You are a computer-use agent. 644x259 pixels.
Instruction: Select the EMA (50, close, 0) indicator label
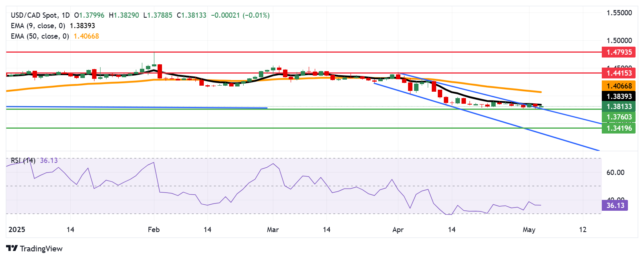click(40, 36)
